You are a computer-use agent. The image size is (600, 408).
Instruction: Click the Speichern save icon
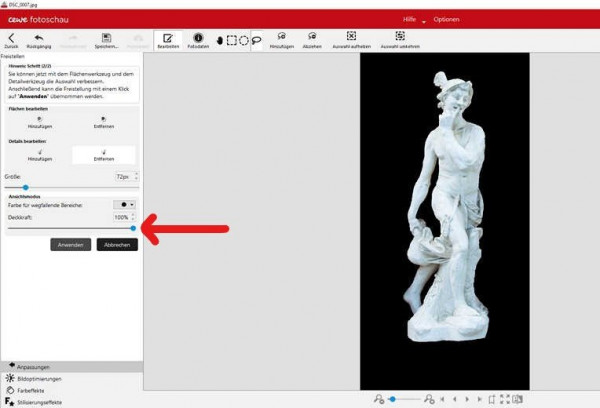tap(106, 38)
